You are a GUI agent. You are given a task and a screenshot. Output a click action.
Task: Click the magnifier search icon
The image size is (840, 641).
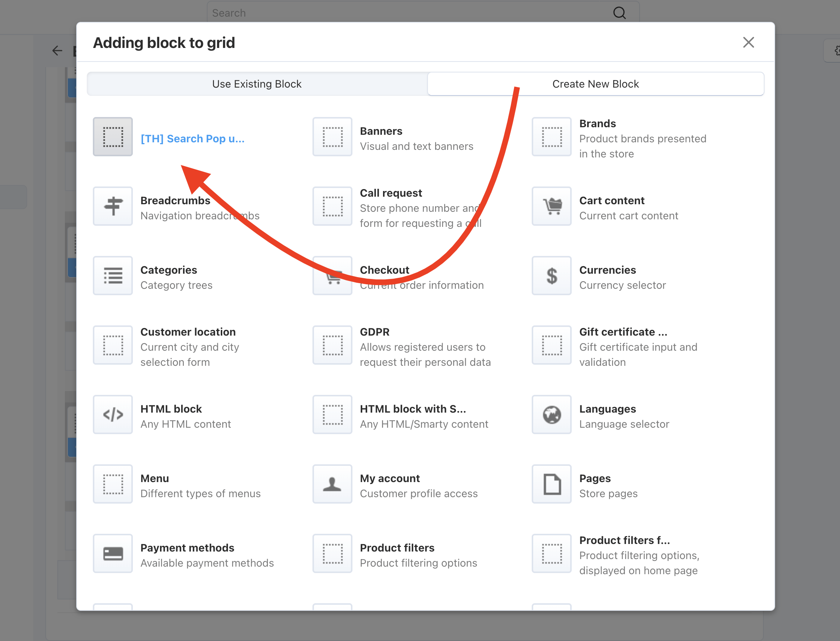coord(619,13)
